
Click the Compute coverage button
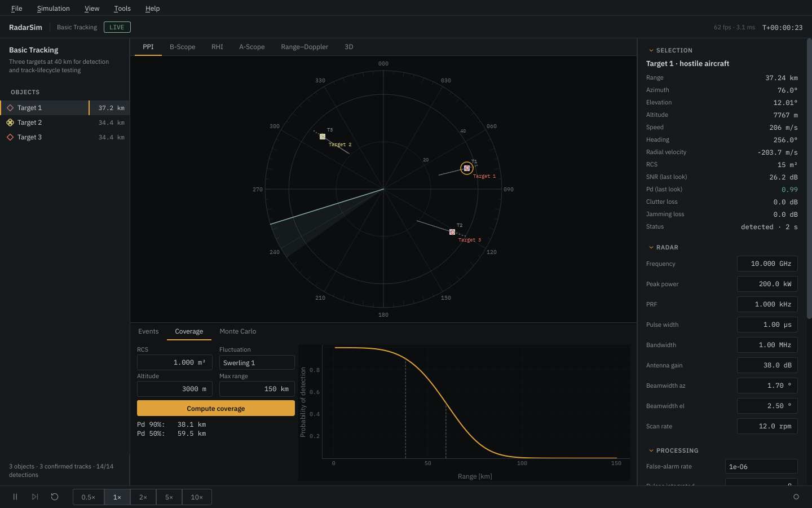[x=216, y=408]
